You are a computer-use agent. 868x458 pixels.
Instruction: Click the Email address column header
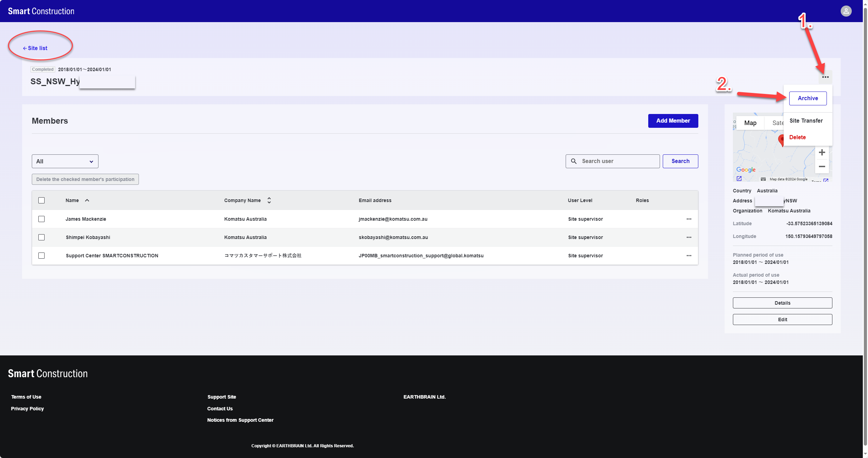tap(375, 200)
